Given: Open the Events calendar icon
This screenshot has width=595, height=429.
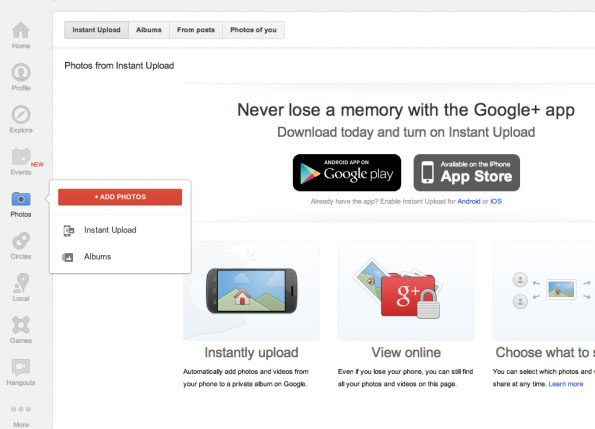Looking at the screenshot, I should 21,157.
